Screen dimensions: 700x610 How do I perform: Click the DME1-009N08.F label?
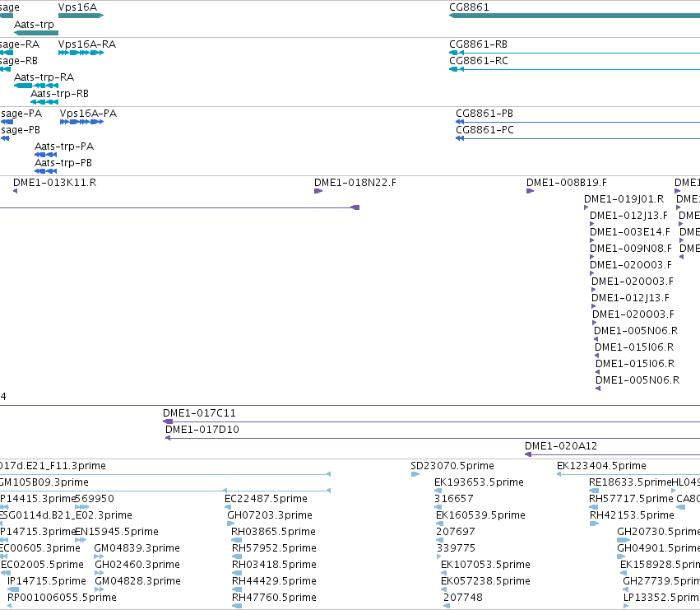pos(631,249)
